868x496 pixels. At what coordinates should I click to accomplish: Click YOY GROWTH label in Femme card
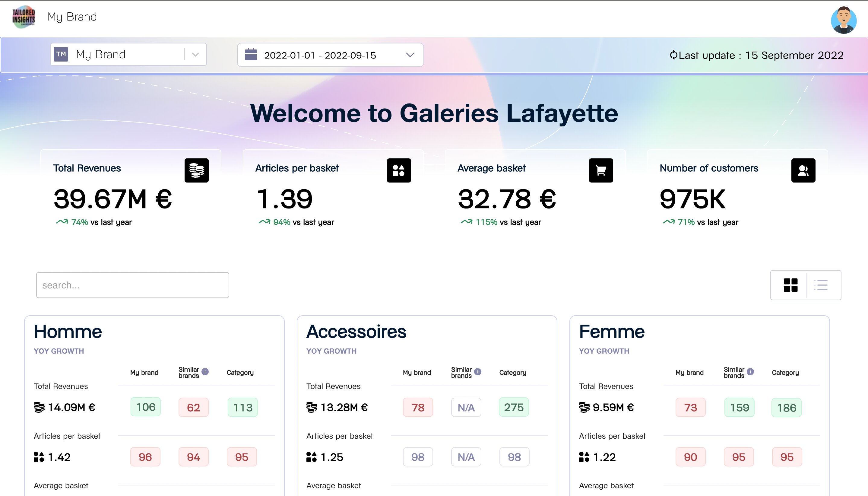(604, 351)
